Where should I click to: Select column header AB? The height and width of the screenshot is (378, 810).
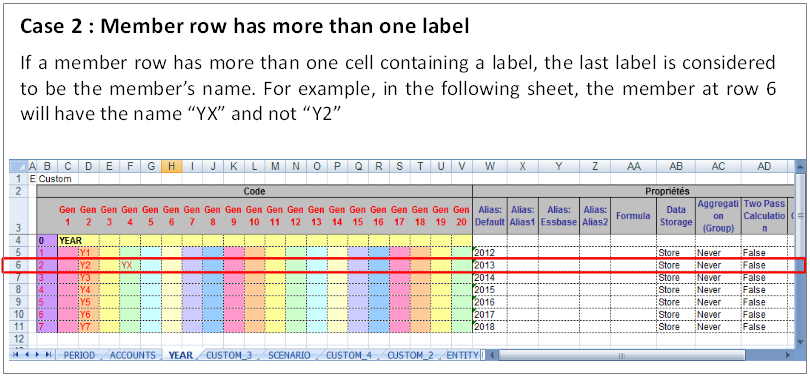676,166
